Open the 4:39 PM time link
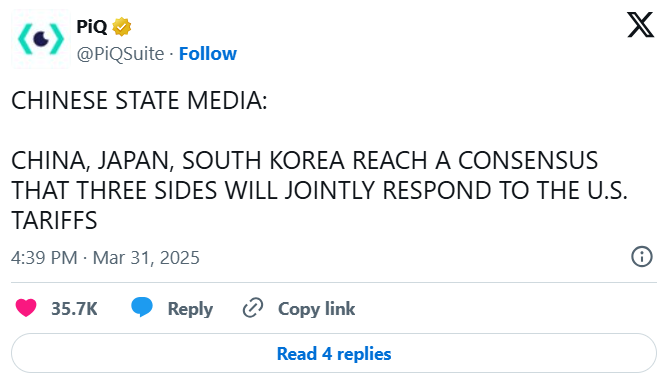672x383 pixels. (x=44, y=258)
